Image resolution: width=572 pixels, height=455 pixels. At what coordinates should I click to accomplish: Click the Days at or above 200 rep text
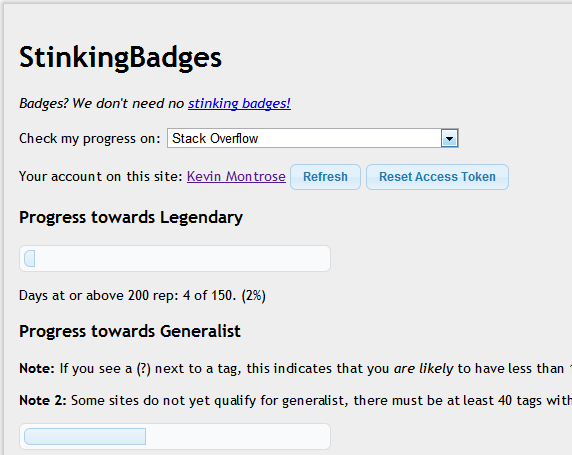[x=142, y=296]
